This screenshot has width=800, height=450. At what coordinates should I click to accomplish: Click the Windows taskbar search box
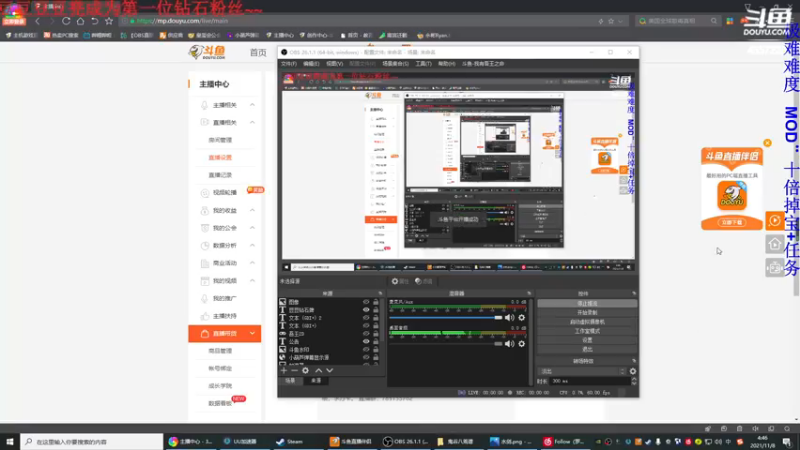pyautogui.click(x=92, y=441)
